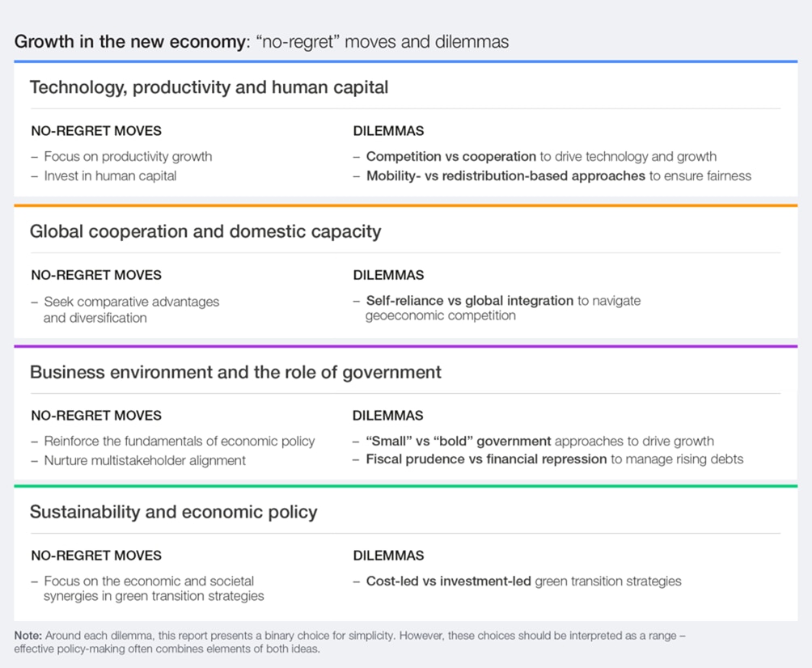Select 'Fiscal prudence vs financial repression' text
This screenshot has height=668, width=812.
486,460
